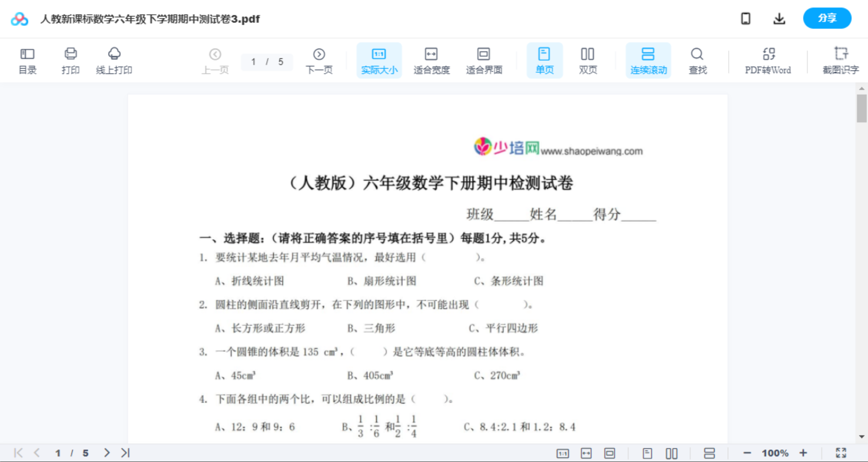
Task: Select 实际大小 actual size mode
Action: point(379,60)
